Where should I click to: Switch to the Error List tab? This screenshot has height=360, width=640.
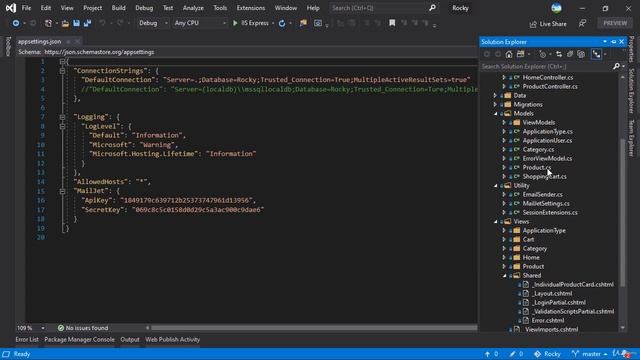coord(27,340)
